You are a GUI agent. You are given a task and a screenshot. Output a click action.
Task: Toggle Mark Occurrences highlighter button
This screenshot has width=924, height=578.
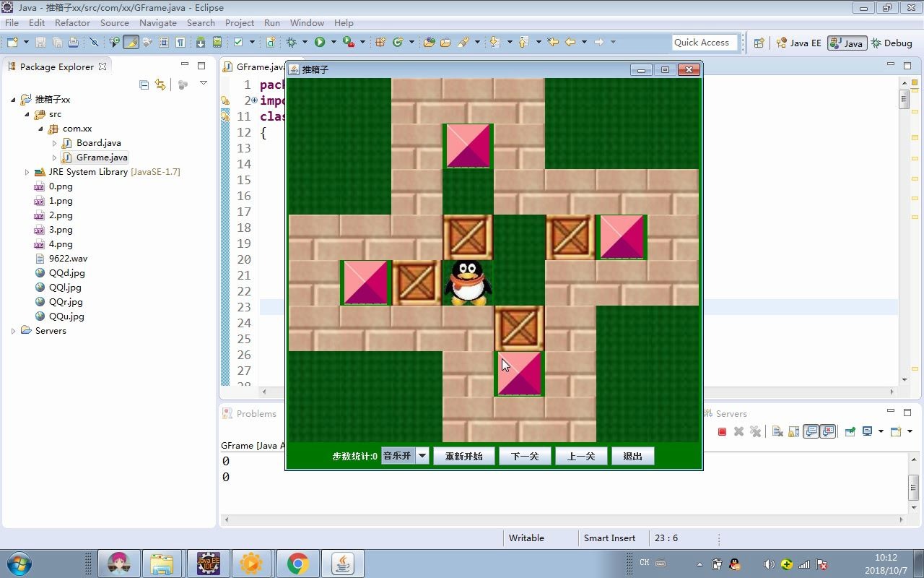pos(131,42)
